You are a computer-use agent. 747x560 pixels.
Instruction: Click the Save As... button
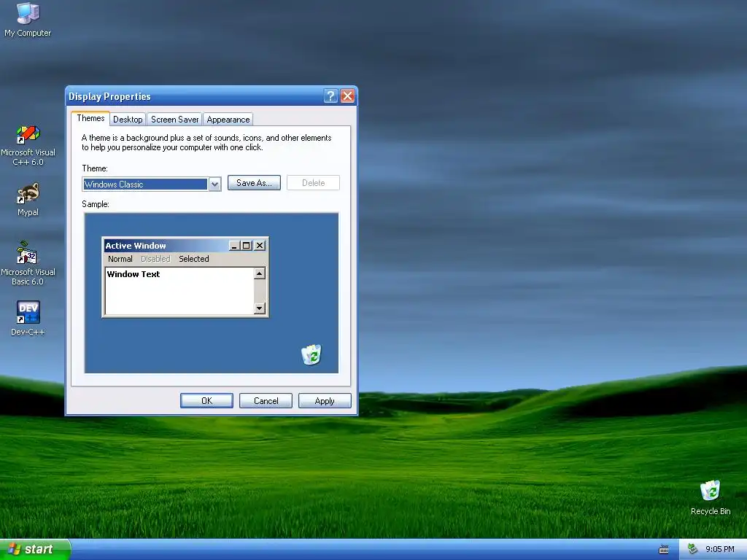pyautogui.click(x=254, y=183)
